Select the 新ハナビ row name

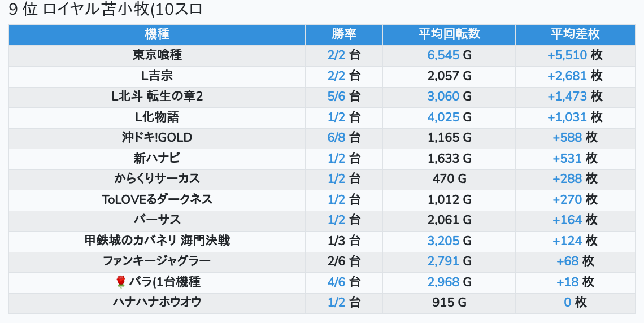[x=157, y=158]
